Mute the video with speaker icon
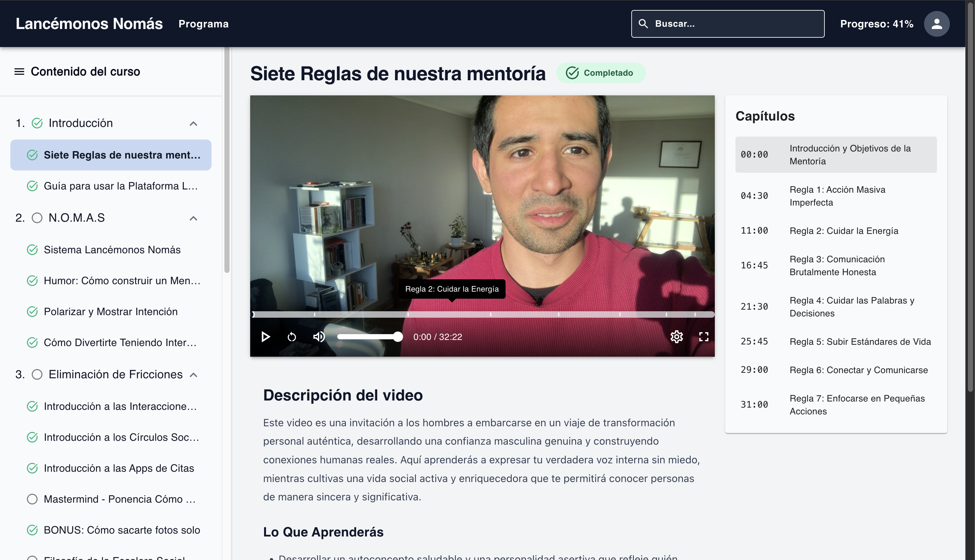 tap(319, 337)
